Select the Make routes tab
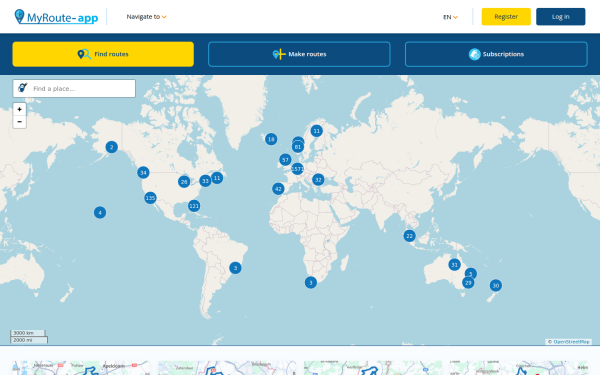This screenshot has height=375, width=600. coord(299,54)
